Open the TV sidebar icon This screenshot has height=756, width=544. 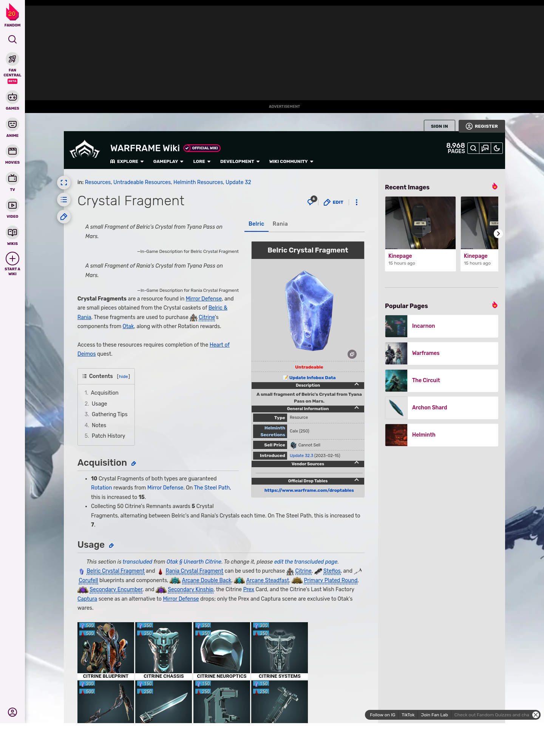(12, 178)
